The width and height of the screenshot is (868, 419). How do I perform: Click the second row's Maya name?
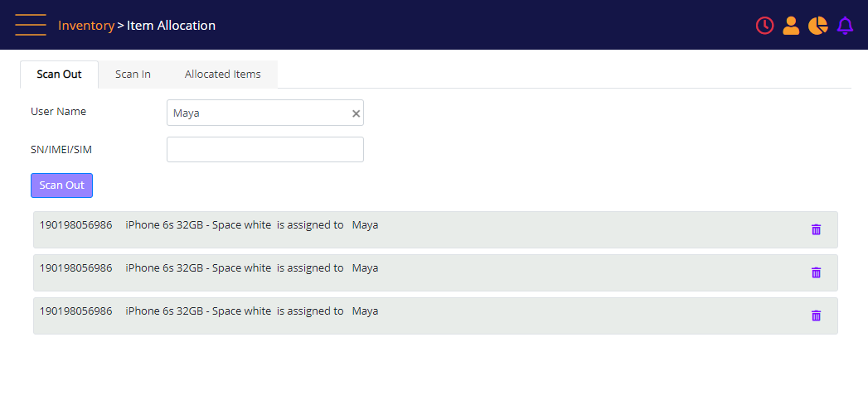[x=366, y=268]
